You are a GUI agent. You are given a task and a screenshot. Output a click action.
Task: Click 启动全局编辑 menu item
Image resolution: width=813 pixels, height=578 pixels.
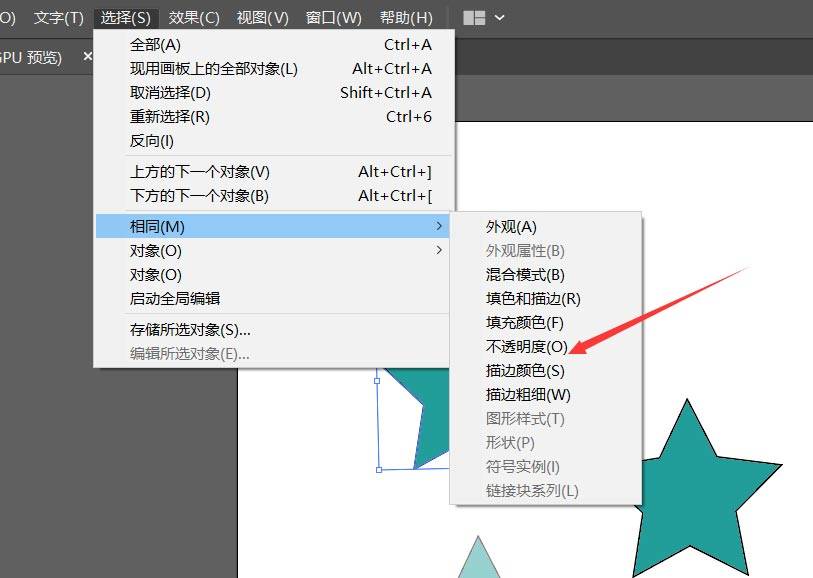(175, 299)
